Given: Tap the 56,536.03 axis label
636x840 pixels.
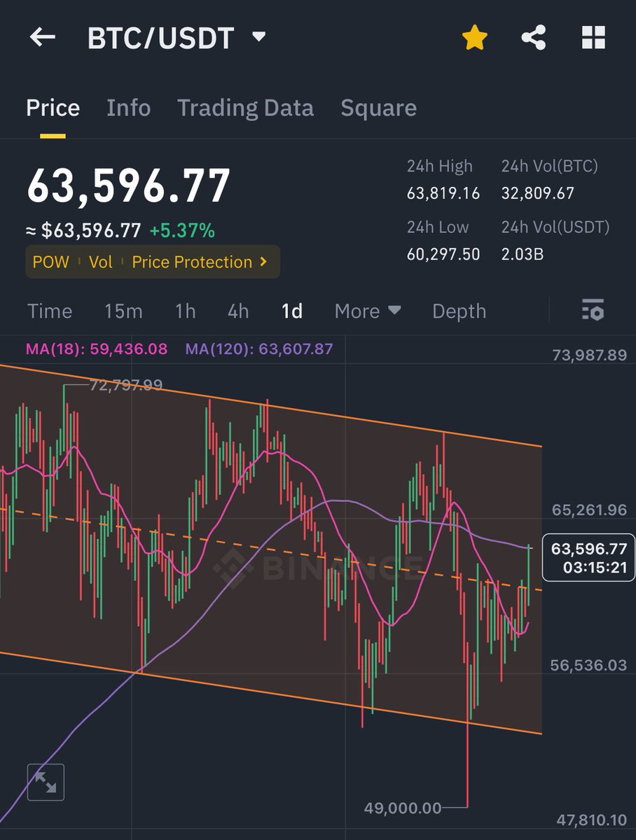Looking at the screenshot, I should pyautogui.click(x=589, y=665).
